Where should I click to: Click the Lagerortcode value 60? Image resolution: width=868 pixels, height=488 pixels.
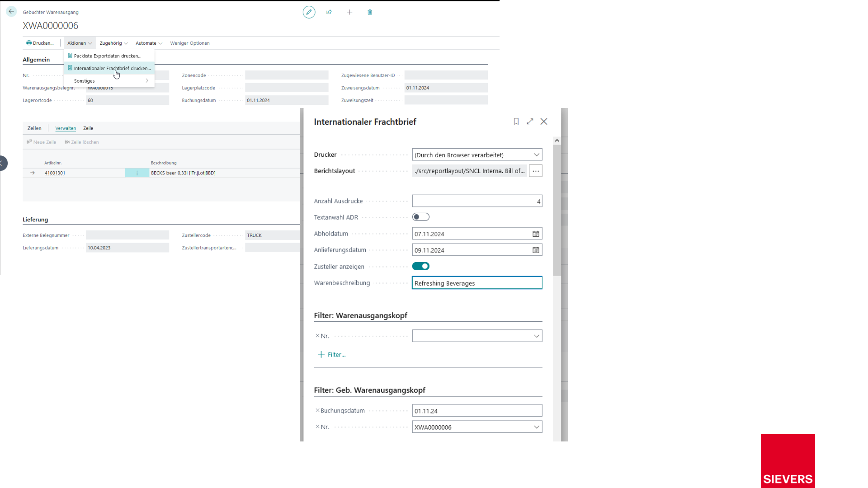point(127,100)
